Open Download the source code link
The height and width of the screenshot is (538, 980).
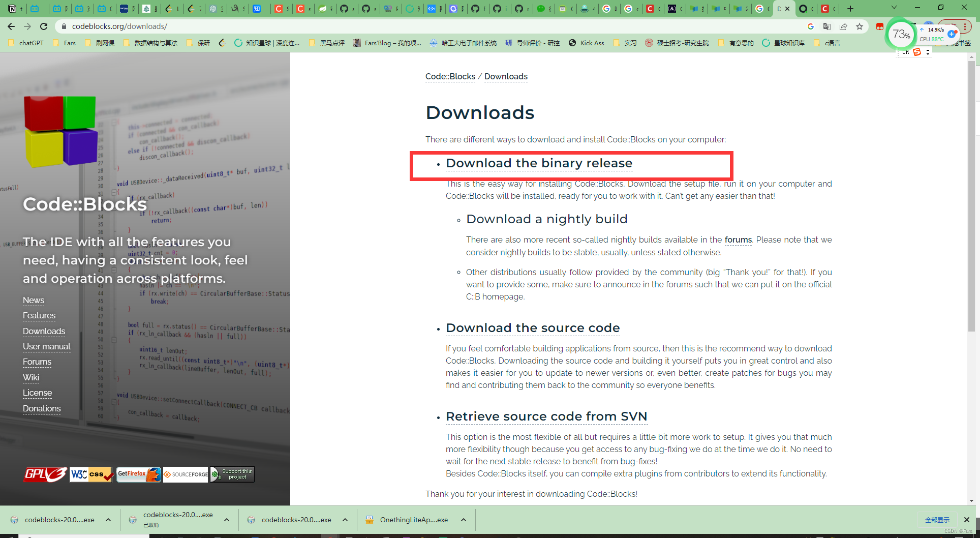click(533, 328)
